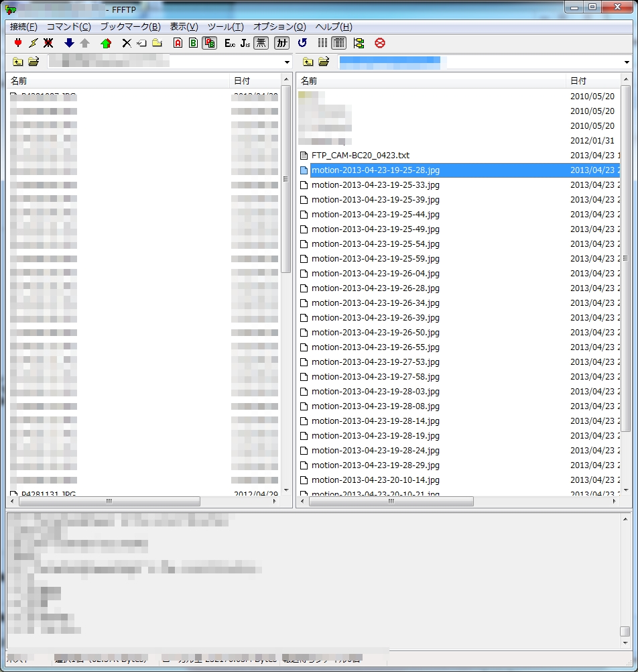Click remote pane scroll down arrow
Screen dimensions: 638x672
(626, 490)
